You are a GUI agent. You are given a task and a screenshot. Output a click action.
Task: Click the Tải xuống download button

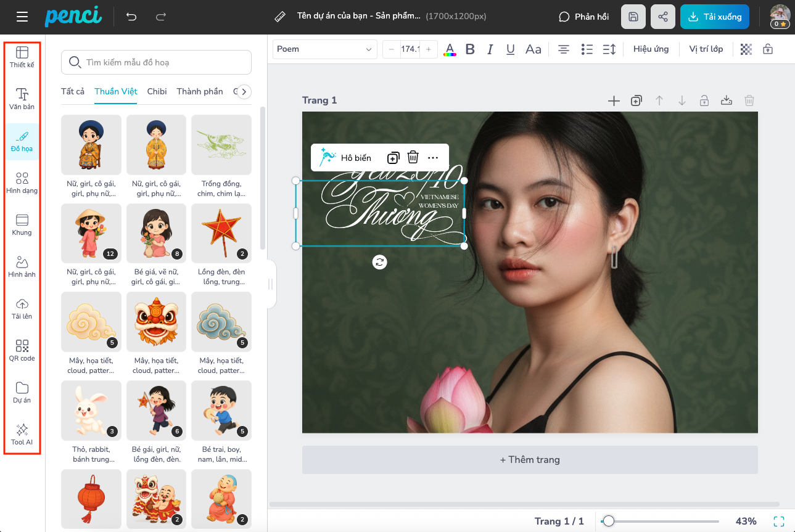[715, 17]
